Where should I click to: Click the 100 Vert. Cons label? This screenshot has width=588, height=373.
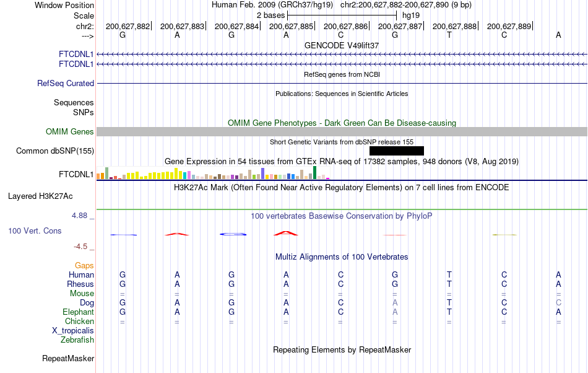[35, 230]
